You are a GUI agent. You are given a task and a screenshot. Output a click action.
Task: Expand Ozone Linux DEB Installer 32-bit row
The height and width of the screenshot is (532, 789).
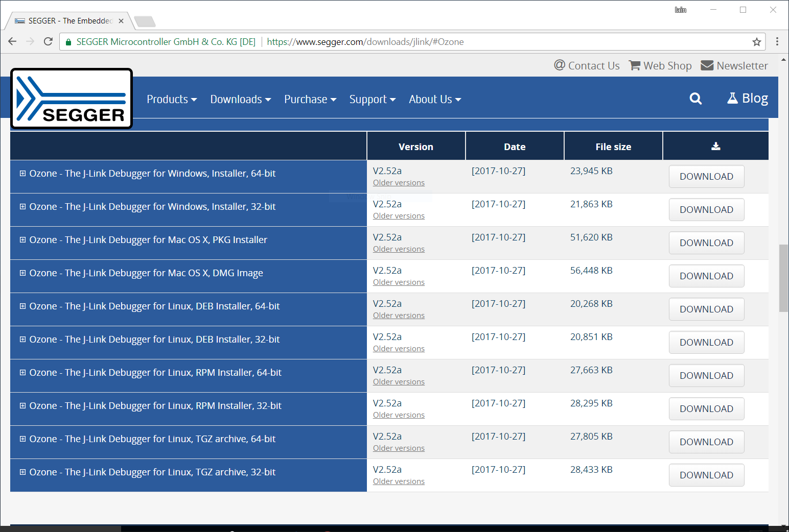tap(22, 340)
